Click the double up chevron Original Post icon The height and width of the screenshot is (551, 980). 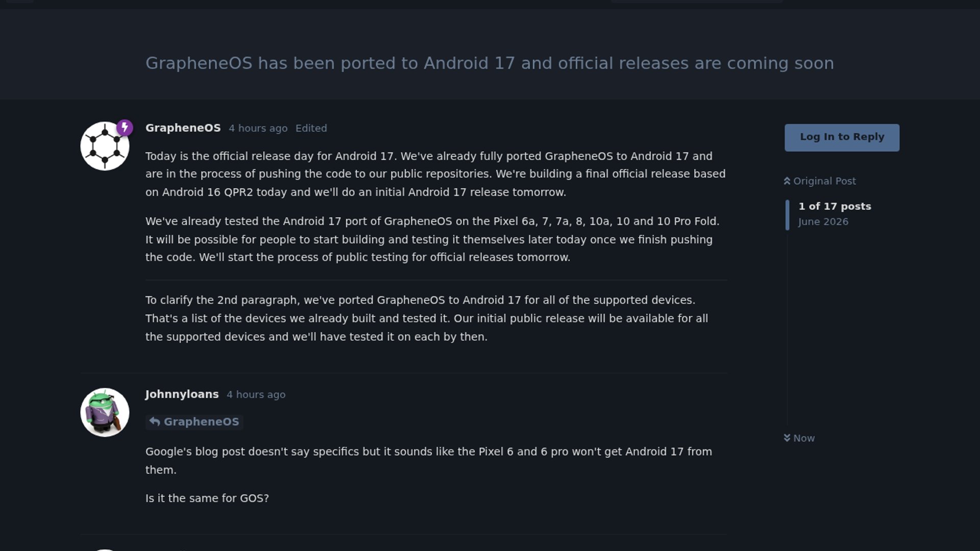coord(787,181)
